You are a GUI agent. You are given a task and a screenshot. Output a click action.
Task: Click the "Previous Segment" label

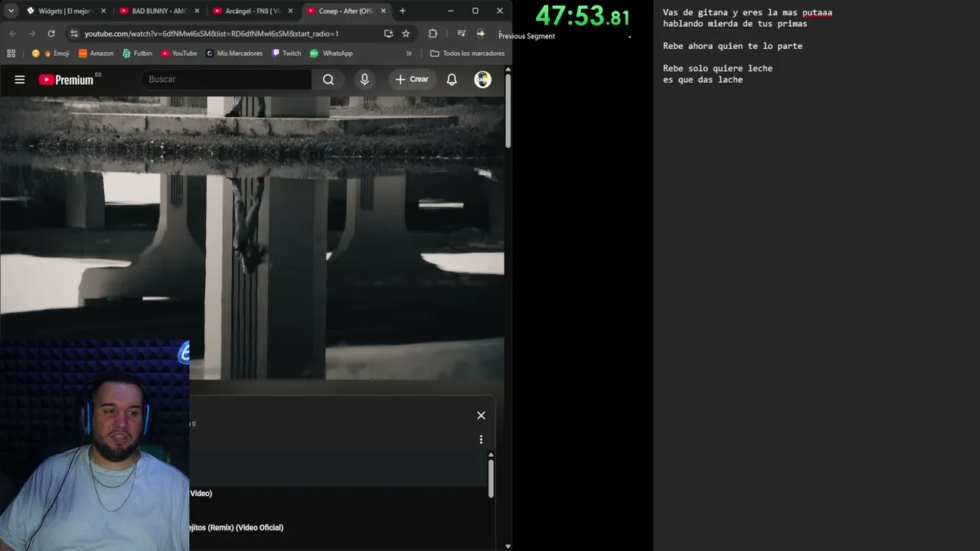527,36
